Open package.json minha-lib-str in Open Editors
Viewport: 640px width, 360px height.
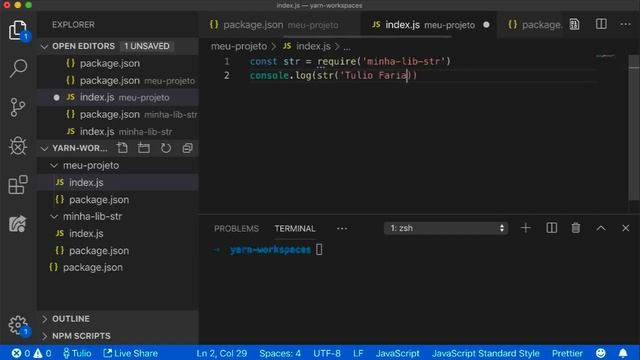click(x=118, y=115)
